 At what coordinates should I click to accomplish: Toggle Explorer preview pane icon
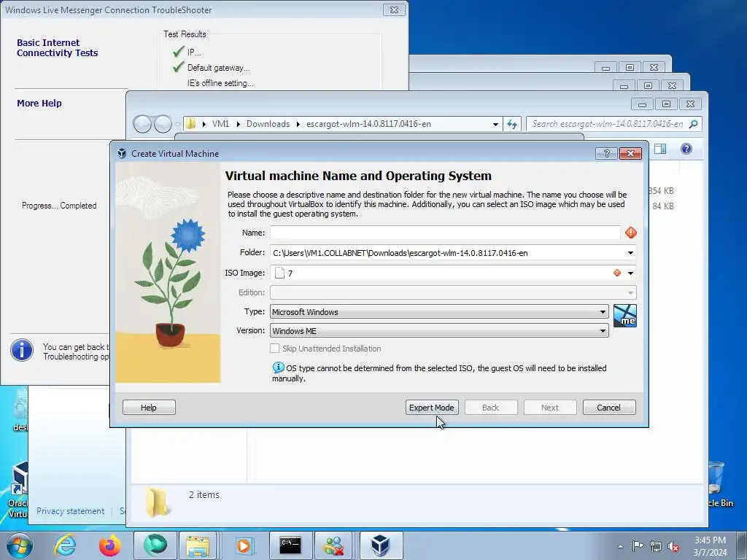[x=659, y=149]
